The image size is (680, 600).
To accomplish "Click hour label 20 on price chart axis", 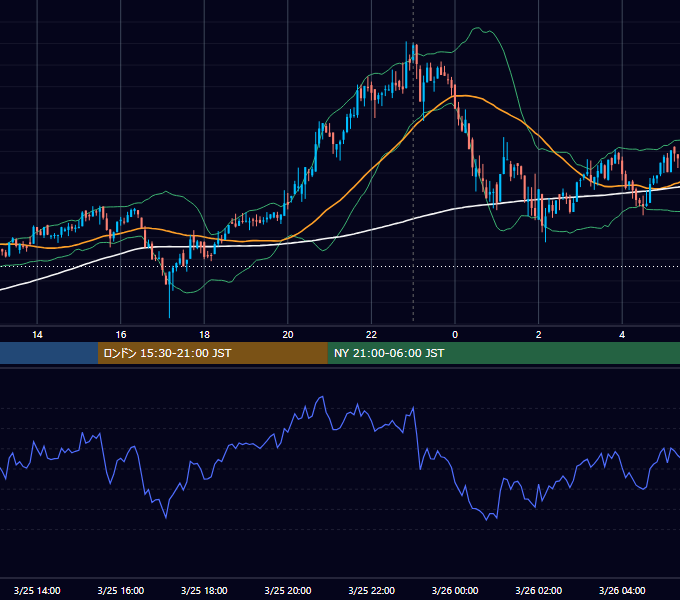I will tap(288, 335).
